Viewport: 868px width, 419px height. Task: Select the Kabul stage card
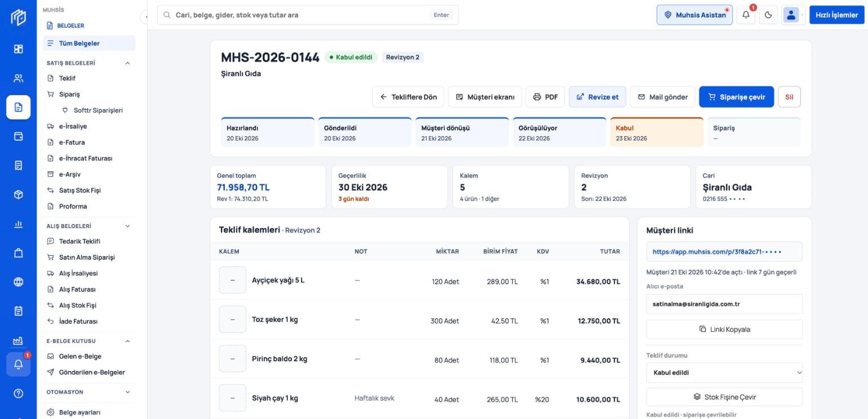657,132
